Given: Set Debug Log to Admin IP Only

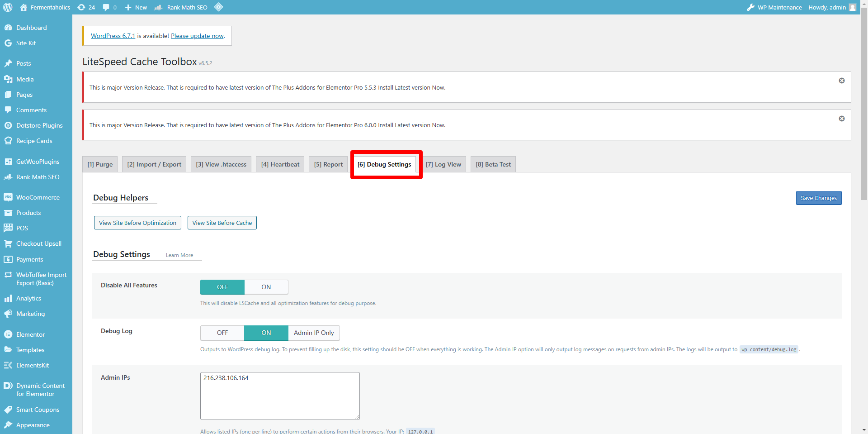Looking at the screenshot, I should pos(314,333).
